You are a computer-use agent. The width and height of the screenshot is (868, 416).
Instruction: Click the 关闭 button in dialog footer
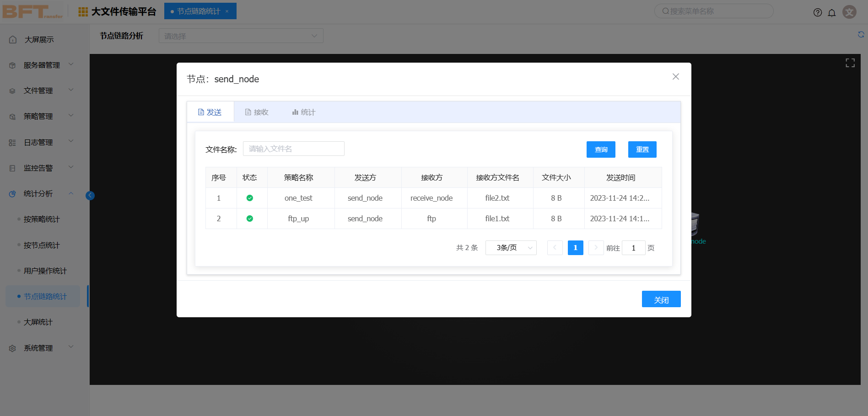pyautogui.click(x=661, y=299)
